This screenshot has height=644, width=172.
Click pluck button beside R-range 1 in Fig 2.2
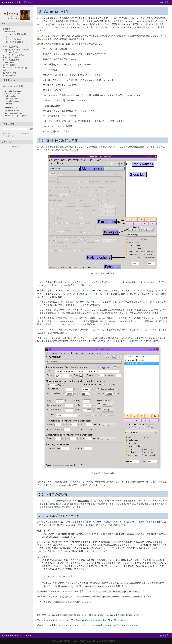click(64, 438)
